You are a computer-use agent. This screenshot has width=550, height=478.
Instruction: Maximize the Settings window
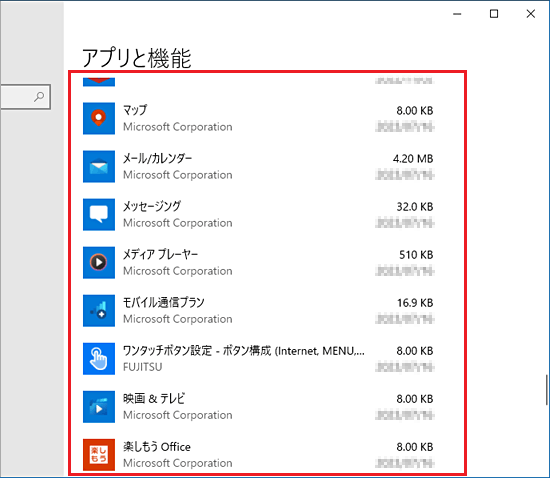tap(494, 14)
